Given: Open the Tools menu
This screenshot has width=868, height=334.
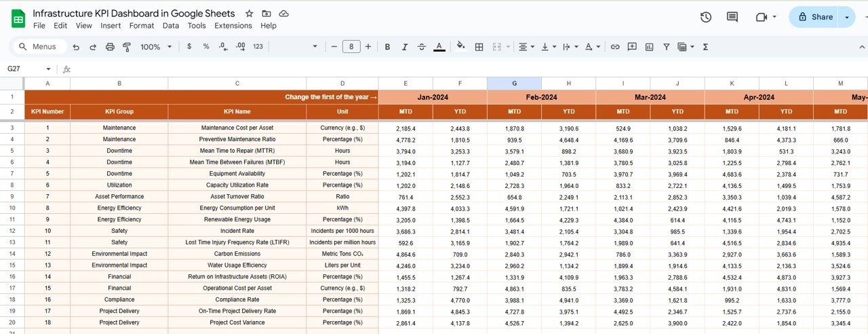Looking at the screenshot, I should coord(197,26).
